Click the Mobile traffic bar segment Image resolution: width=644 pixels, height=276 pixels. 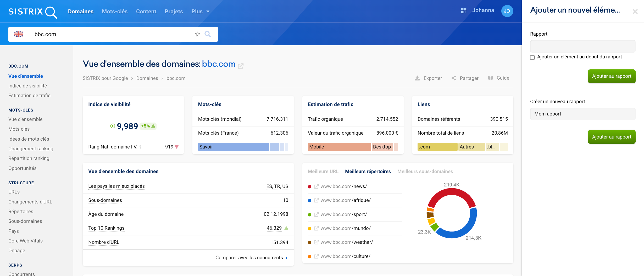pos(339,147)
